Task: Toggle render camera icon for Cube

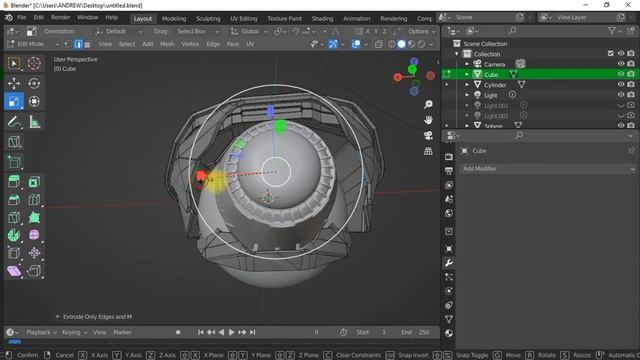Action: 631,74
